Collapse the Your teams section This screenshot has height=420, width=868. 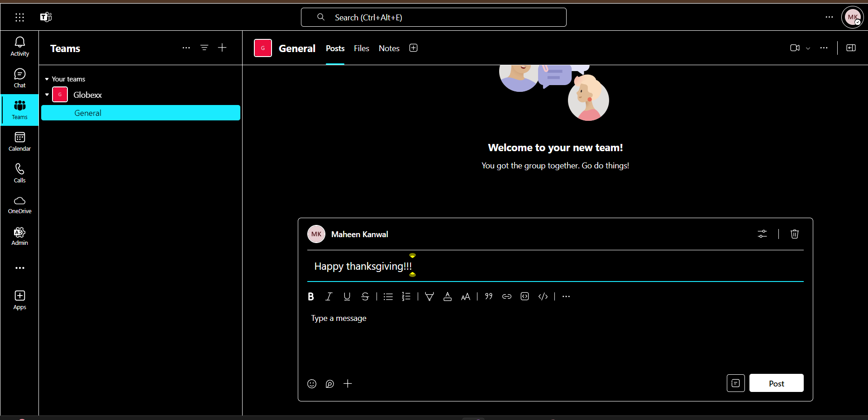47,79
